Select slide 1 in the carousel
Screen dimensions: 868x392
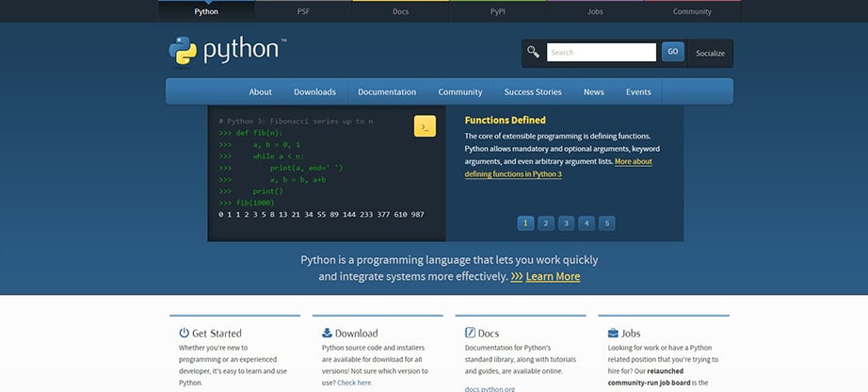pyautogui.click(x=525, y=223)
